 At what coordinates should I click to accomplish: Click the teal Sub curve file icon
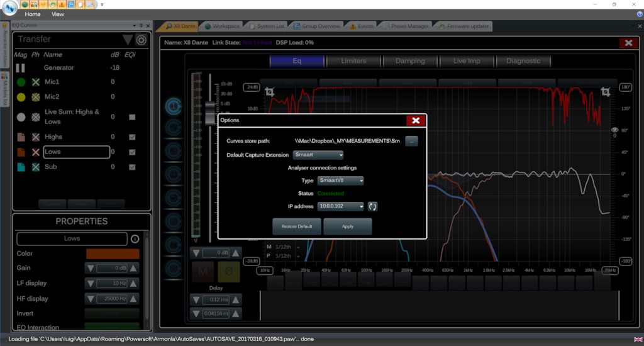point(21,167)
